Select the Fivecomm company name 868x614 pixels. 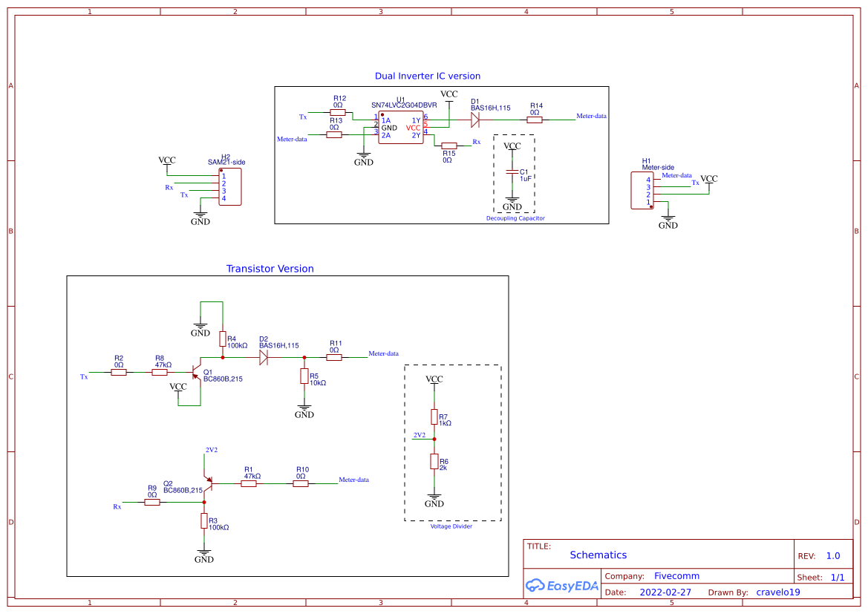point(675,575)
